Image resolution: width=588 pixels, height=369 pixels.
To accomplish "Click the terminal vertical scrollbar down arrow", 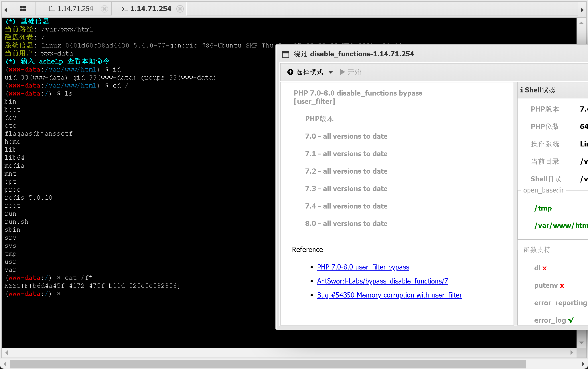I will (x=581, y=342).
